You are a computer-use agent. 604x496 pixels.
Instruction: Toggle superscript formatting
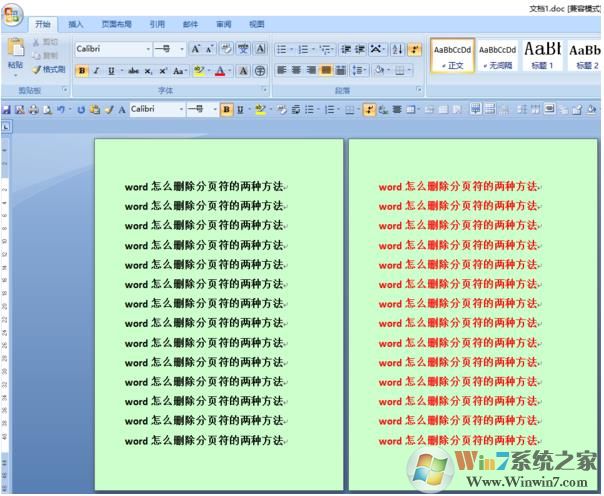click(163, 71)
